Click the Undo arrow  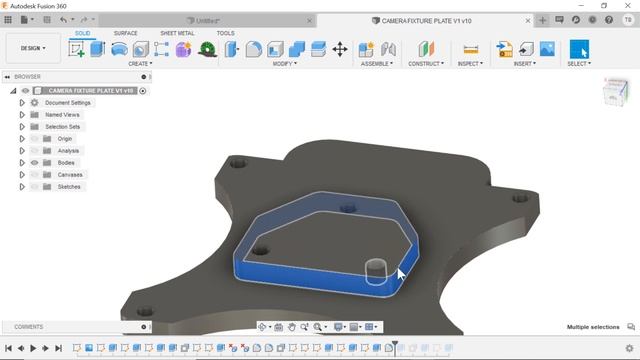tap(63, 20)
